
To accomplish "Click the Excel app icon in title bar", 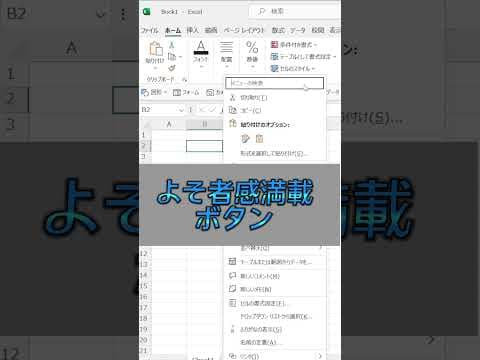I will coord(146,12).
